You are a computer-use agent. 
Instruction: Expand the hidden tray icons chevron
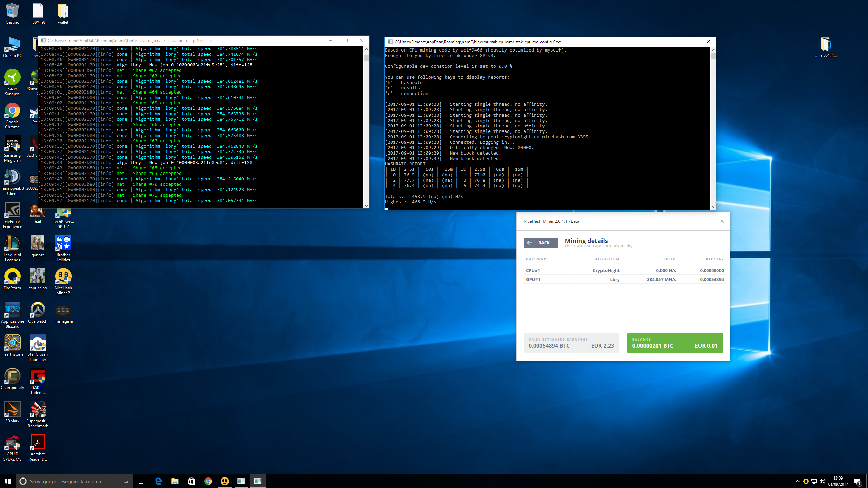(x=797, y=481)
